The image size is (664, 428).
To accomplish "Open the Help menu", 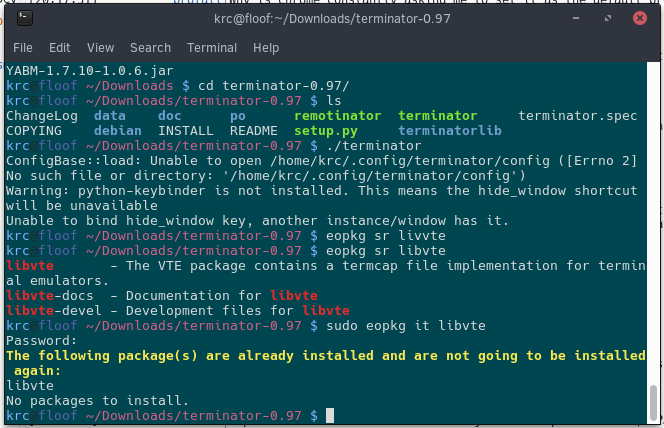I will click(x=266, y=48).
